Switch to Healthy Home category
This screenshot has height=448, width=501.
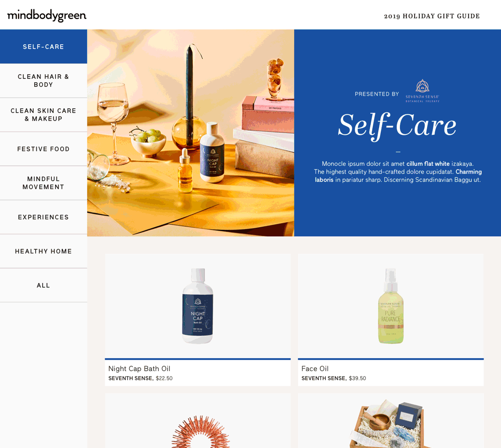[x=43, y=251]
